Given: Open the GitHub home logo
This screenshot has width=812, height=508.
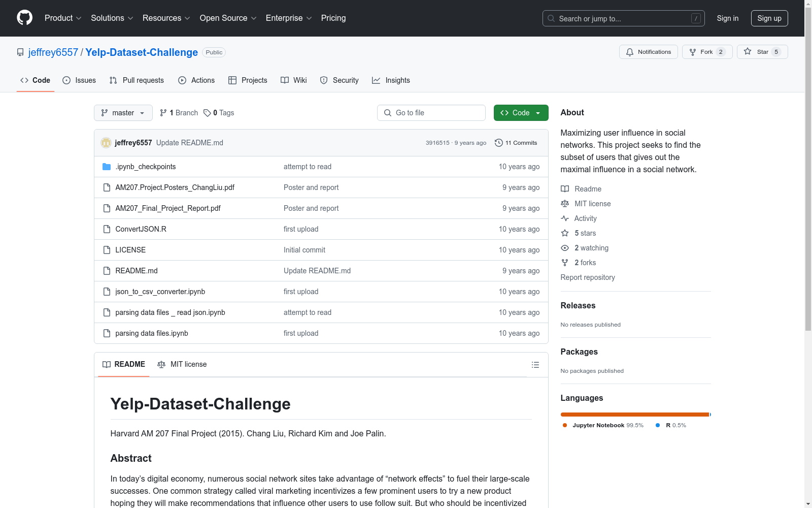Looking at the screenshot, I should [x=24, y=18].
